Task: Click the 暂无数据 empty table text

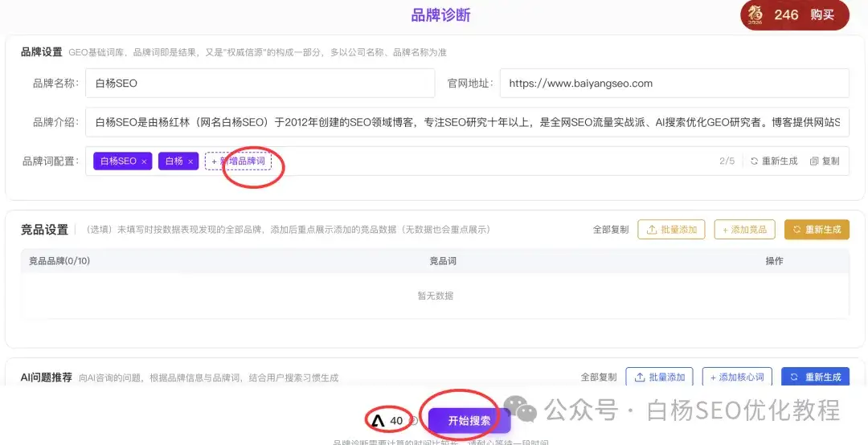Action: coord(435,296)
